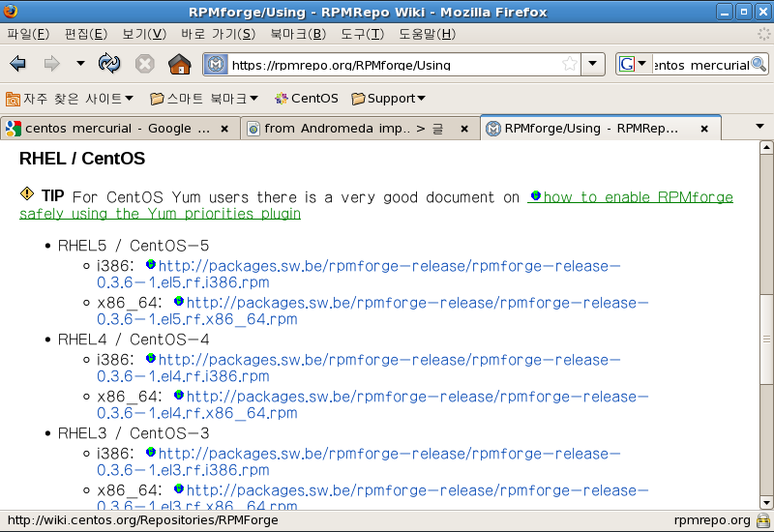The height and width of the screenshot is (532, 774).
Task: Open the Support bookmark folder
Action: 389,99
